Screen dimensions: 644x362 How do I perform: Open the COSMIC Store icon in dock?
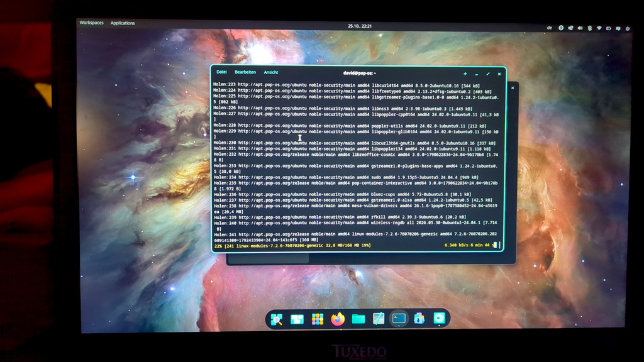coord(419,318)
